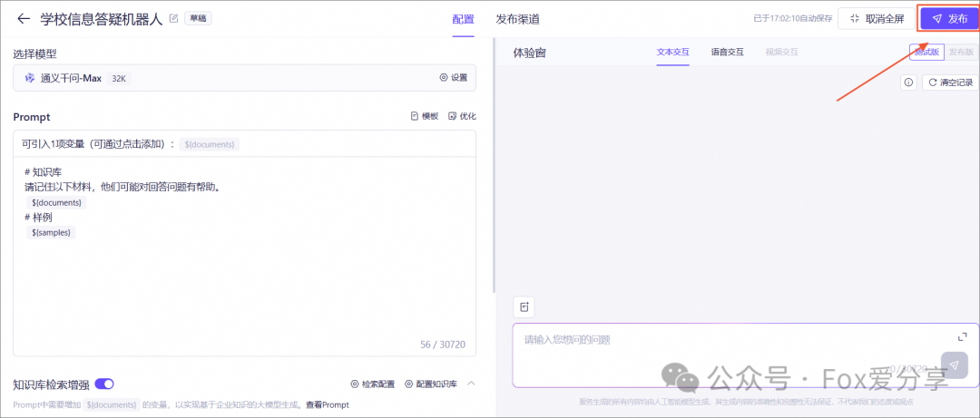Click the 56 / 30720 character counter
This screenshot has height=418, width=980.
pos(443,345)
